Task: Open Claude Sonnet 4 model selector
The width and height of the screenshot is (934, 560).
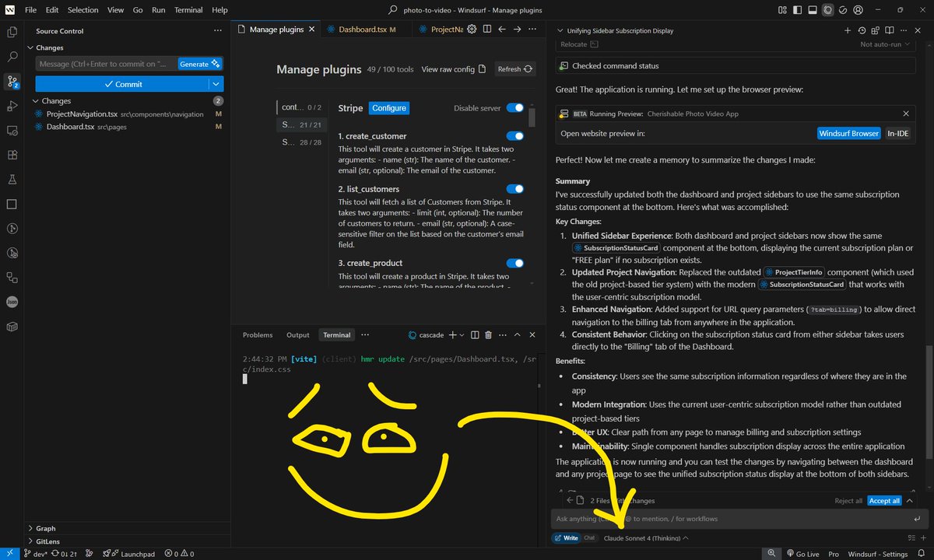Action: pos(646,537)
